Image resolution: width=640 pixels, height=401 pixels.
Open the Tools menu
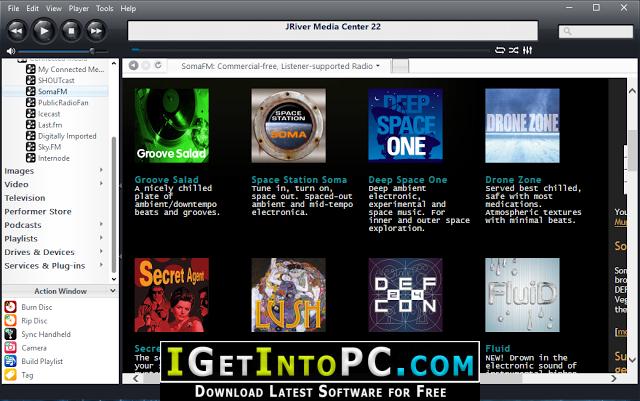tap(104, 8)
